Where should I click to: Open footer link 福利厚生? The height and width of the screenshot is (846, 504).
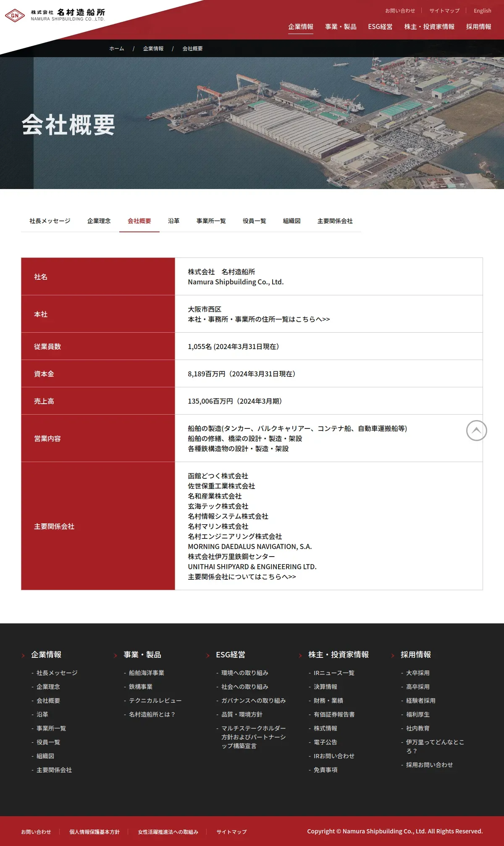pyautogui.click(x=418, y=715)
